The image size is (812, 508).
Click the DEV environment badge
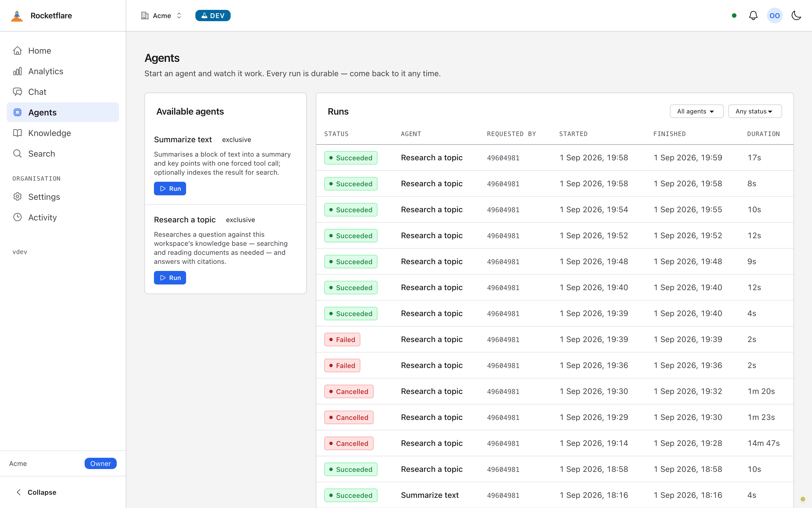click(213, 16)
